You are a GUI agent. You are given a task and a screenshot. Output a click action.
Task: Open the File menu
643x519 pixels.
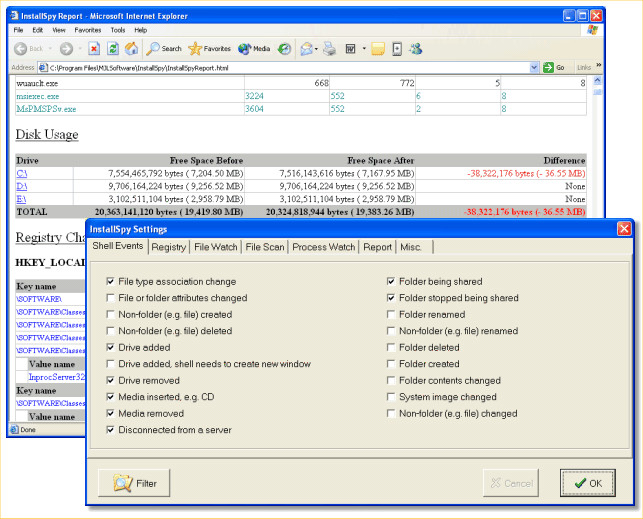18,30
